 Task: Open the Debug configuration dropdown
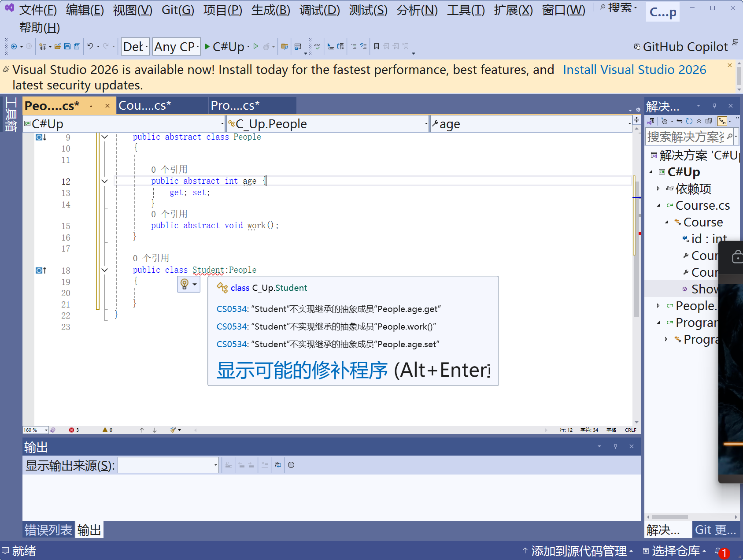(x=135, y=46)
